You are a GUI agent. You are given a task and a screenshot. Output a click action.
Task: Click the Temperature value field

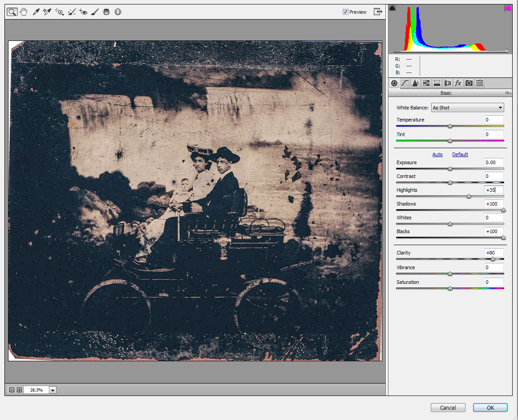pyautogui.click(x=494, y=120)
